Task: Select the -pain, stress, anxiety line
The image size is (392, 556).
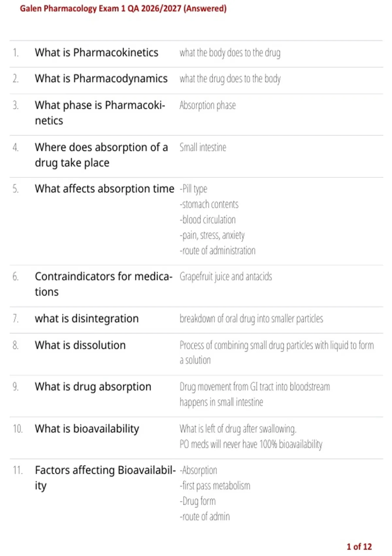Action: (x=212, y=235)
